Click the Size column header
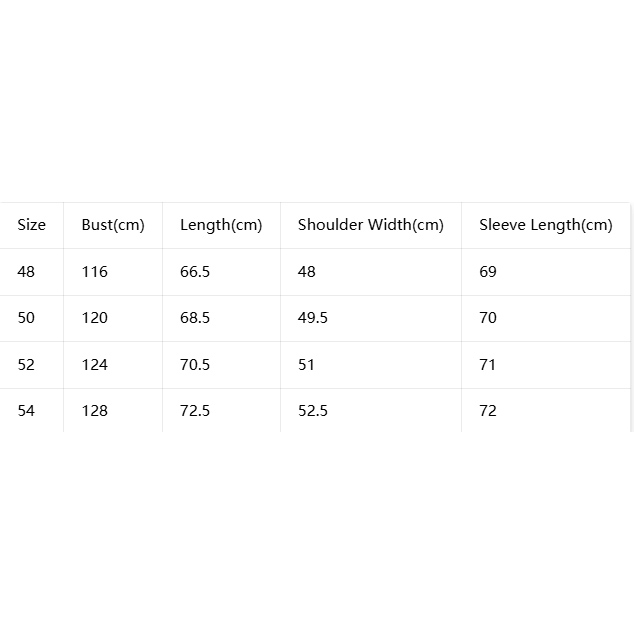Viewport: 634px width, 634px height. pos(32,225)
